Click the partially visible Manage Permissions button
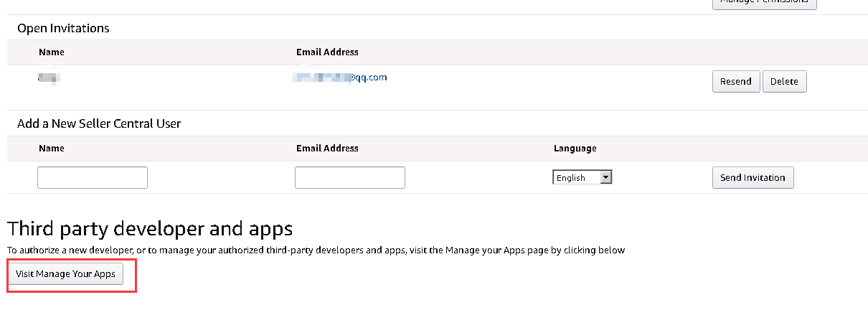This screenshot has height=310, width=868. click(x=764, y=3)
